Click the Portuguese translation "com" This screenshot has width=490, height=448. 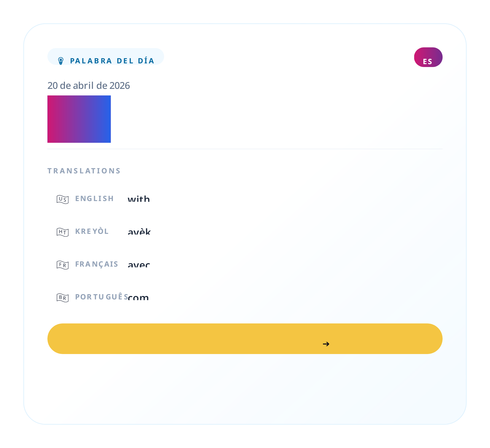[x=138, y=297]
